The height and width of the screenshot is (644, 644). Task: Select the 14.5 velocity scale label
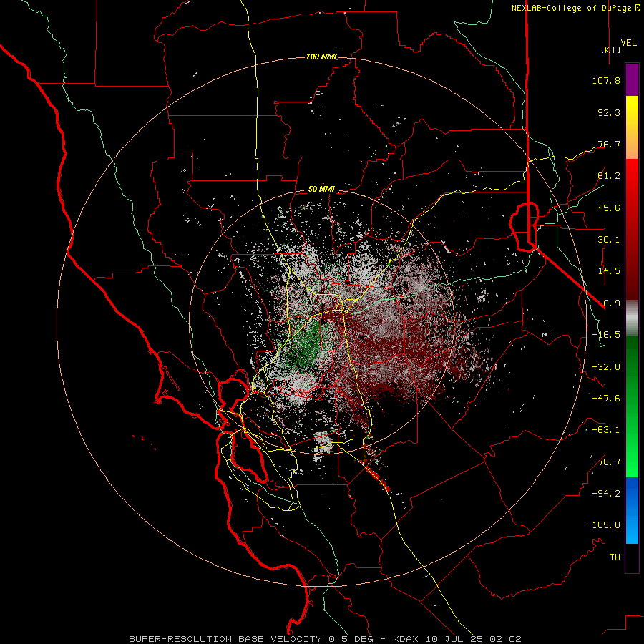(x=609, y=271)
